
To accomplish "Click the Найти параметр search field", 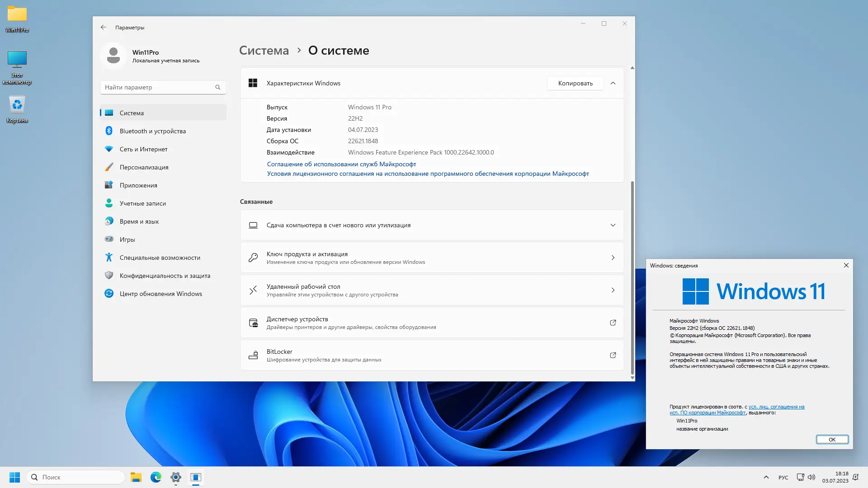I will (158, 87).
